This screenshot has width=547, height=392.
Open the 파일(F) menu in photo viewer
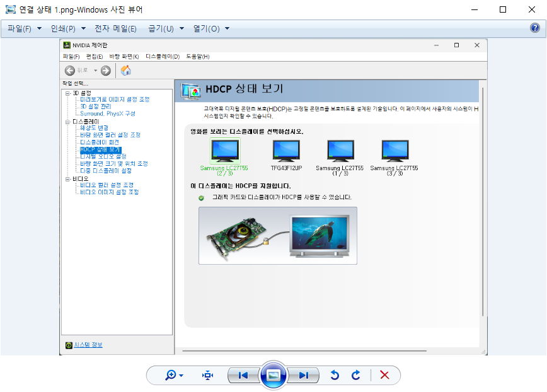(20, 28)
